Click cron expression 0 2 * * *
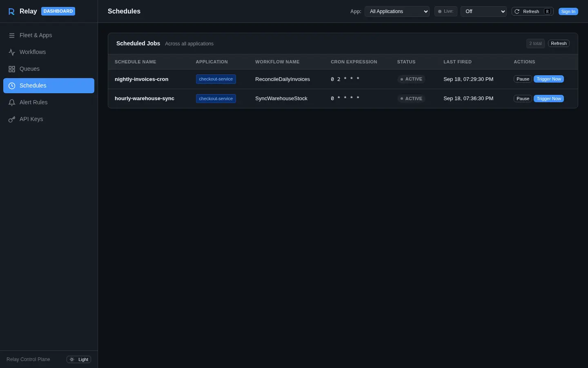Screen dimensions: 588x368 pyautogui.click(x=345, y=79)
